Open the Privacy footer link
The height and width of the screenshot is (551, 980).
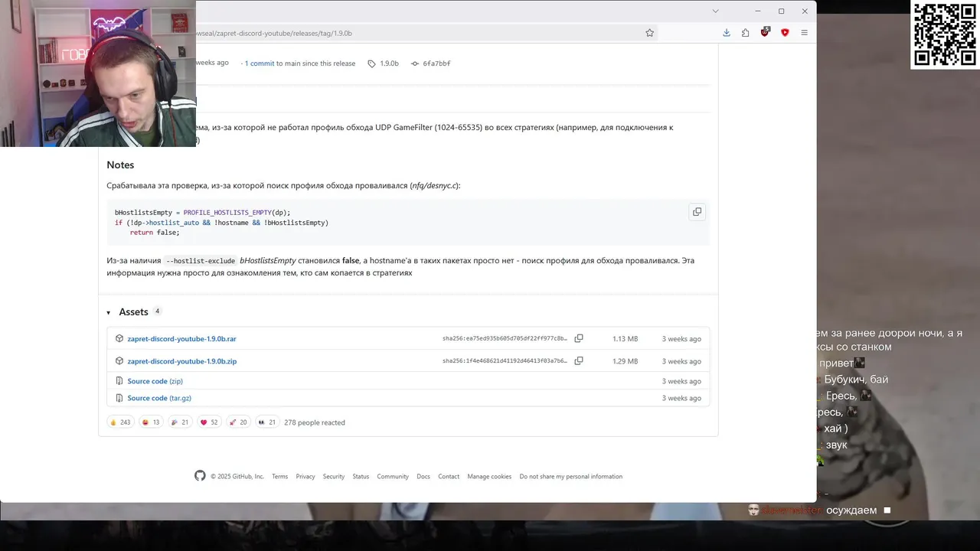tap(305, 476)
